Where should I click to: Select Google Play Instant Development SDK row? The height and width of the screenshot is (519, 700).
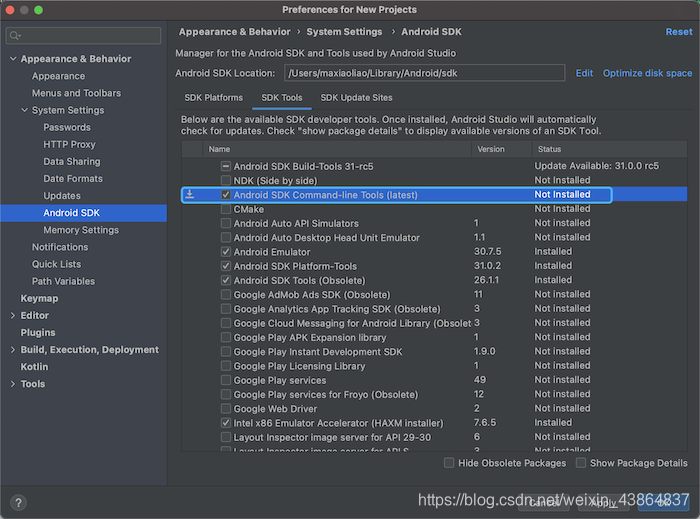(x=434, y=352)
